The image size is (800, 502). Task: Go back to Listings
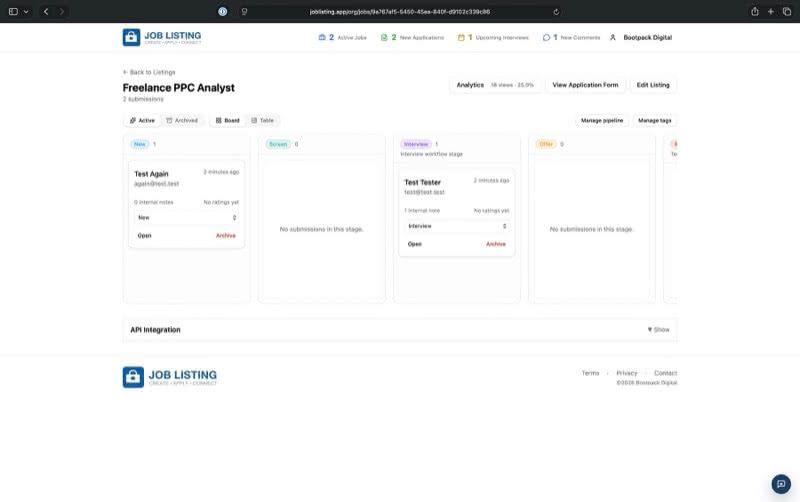point(149,72)
